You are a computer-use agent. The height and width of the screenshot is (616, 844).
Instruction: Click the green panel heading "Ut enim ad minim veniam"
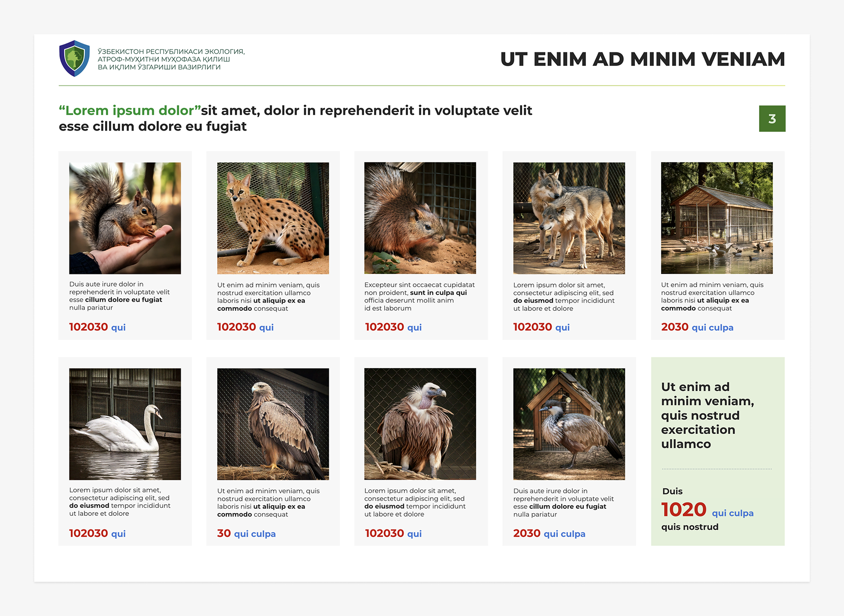[707, 415]
